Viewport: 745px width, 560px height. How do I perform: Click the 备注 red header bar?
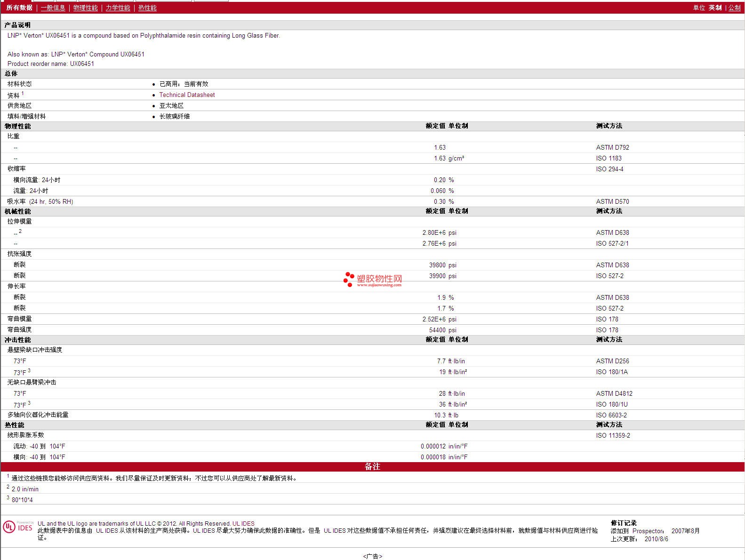[372, 467]
